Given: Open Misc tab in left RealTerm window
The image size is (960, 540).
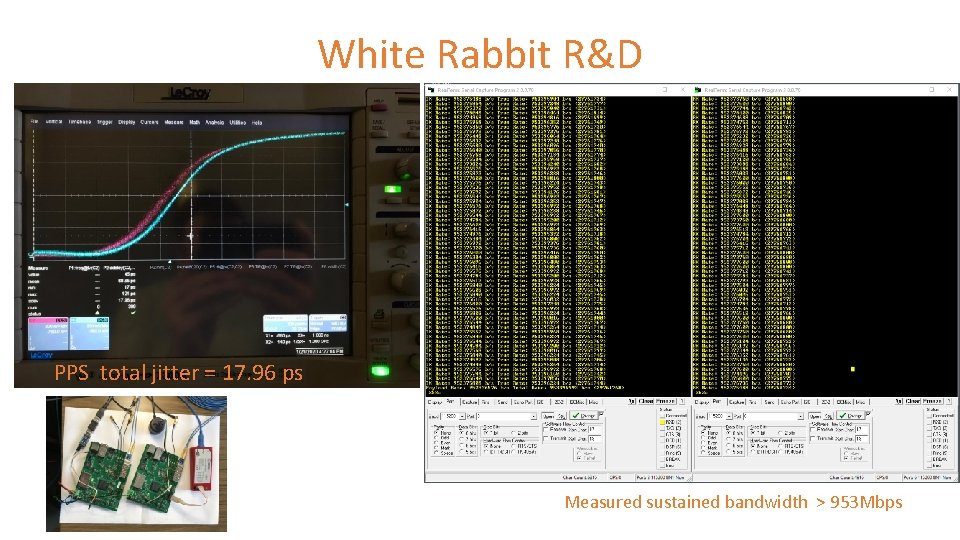Looking at the screenshot, I should click(593, 402).
